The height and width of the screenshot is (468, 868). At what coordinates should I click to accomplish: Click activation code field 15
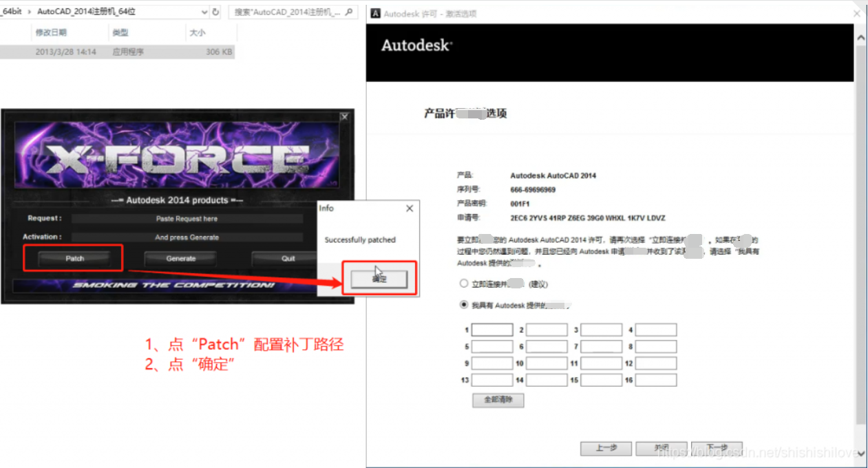click(x=601, y=380)
